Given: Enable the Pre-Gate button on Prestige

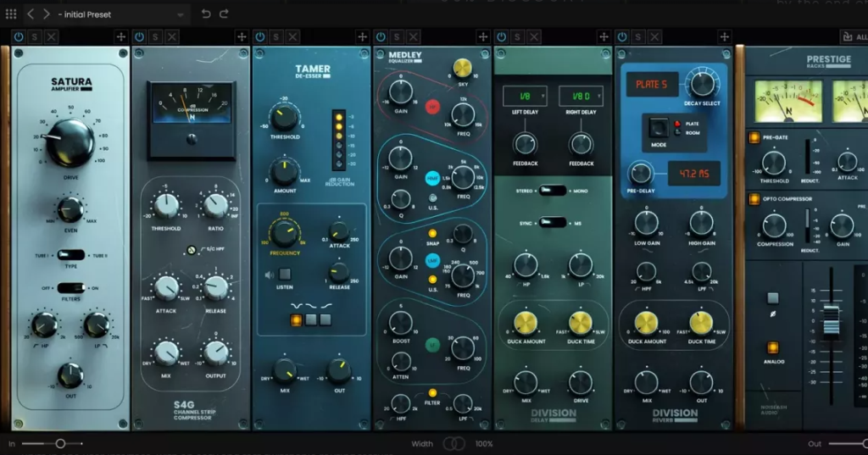Looking at the screenshot, I should point(754,137).
